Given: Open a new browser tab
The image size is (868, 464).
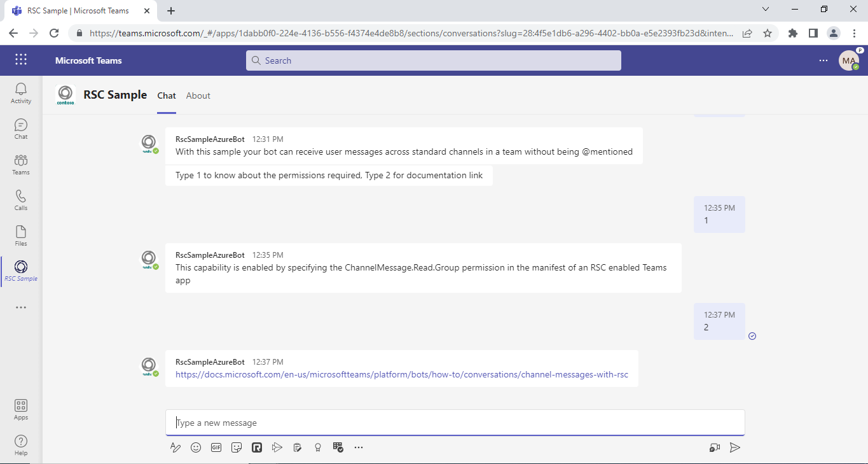Looking at the screenshot, I should click(171, 11).
